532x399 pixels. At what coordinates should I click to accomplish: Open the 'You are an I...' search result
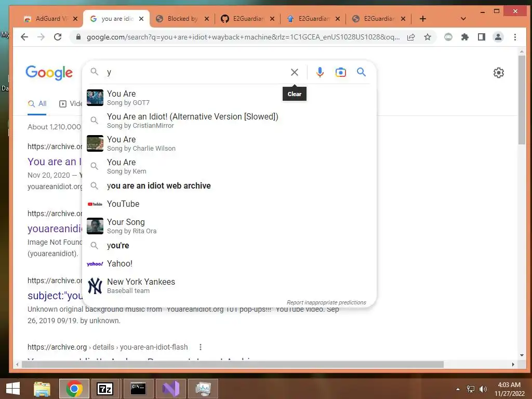54,162
